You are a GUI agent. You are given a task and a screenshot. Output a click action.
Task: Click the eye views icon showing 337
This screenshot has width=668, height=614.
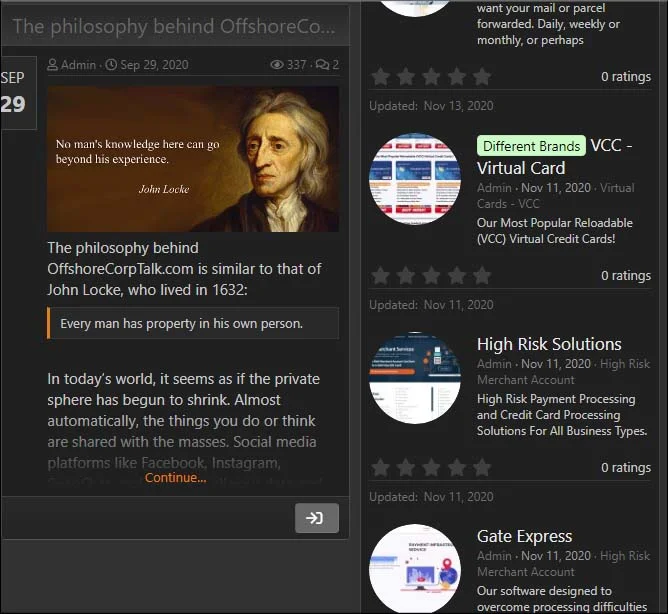tap(276, 65)
